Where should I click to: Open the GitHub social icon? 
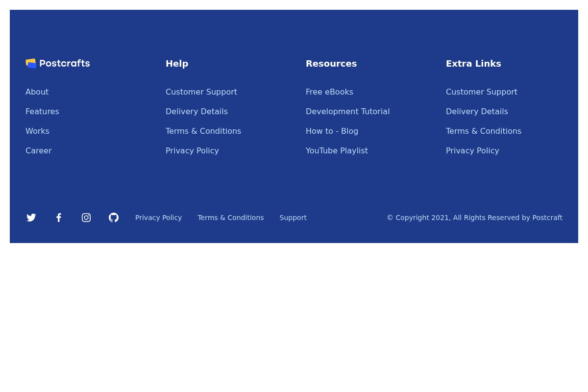click(114, 218)
